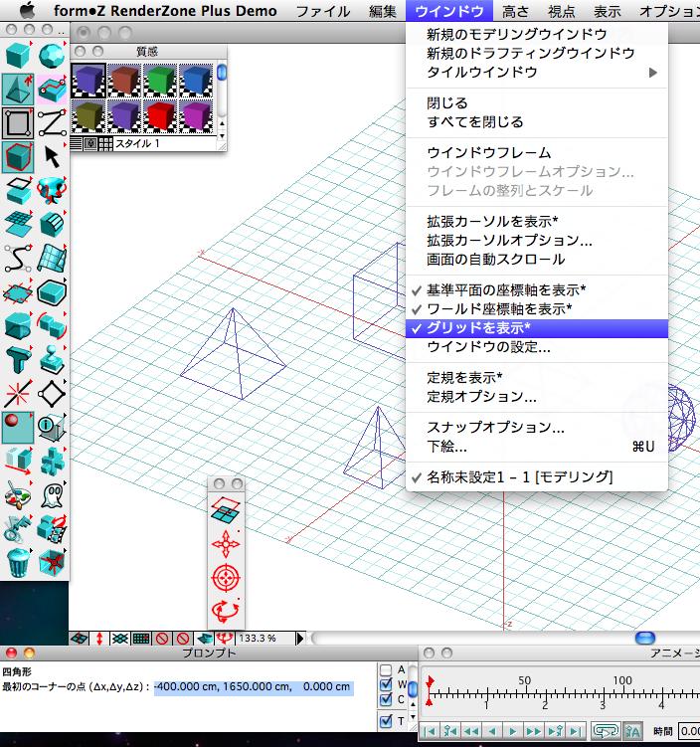Open ウインドウ menu in menu bar
This screenshot has width=700, height=747.
(x=449, y=11)
